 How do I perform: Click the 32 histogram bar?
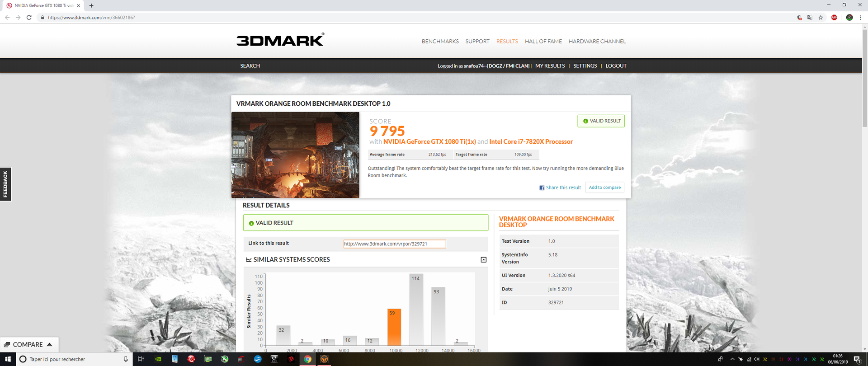[283, 335]
